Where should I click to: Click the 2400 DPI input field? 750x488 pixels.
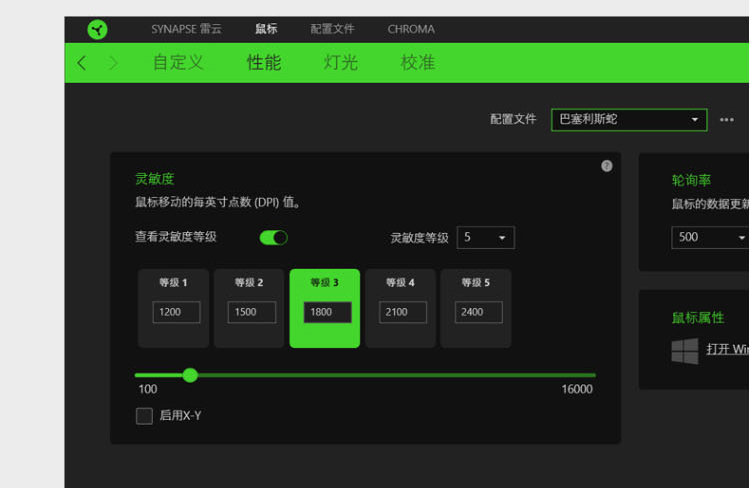(x=478, y=312)
